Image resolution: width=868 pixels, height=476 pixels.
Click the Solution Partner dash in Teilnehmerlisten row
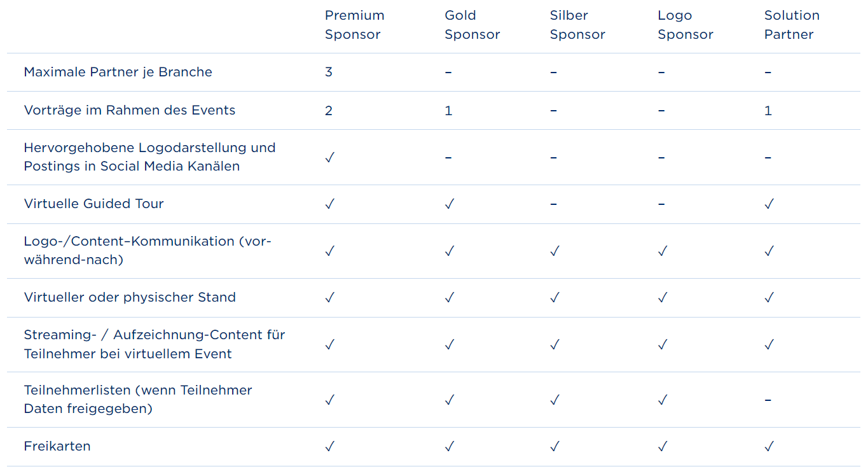[x=768, y=400]
